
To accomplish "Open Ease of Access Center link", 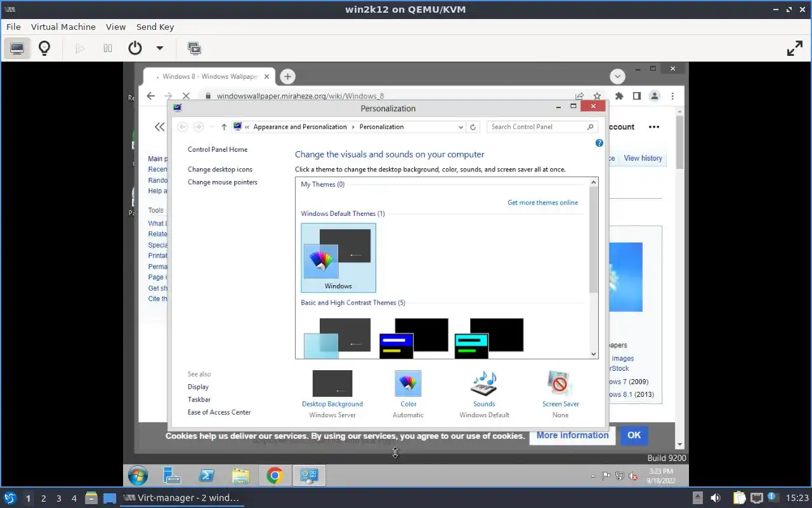I will [219, 412].
